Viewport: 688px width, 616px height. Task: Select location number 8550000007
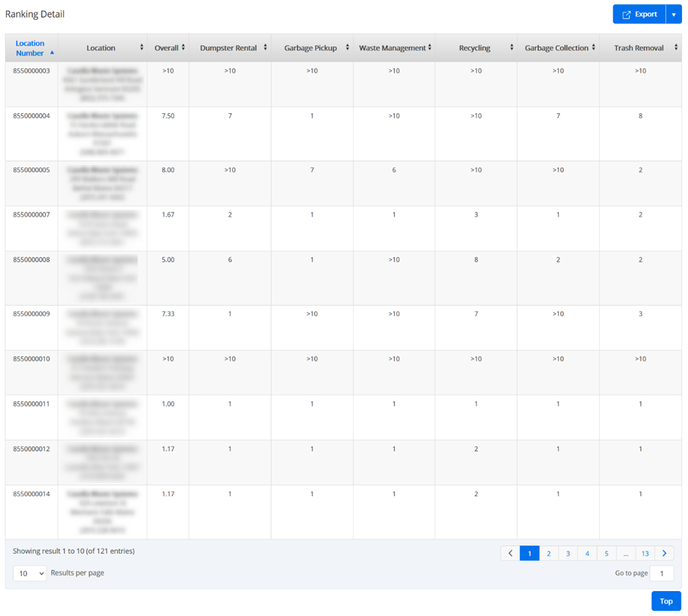[x=31, y=215]
